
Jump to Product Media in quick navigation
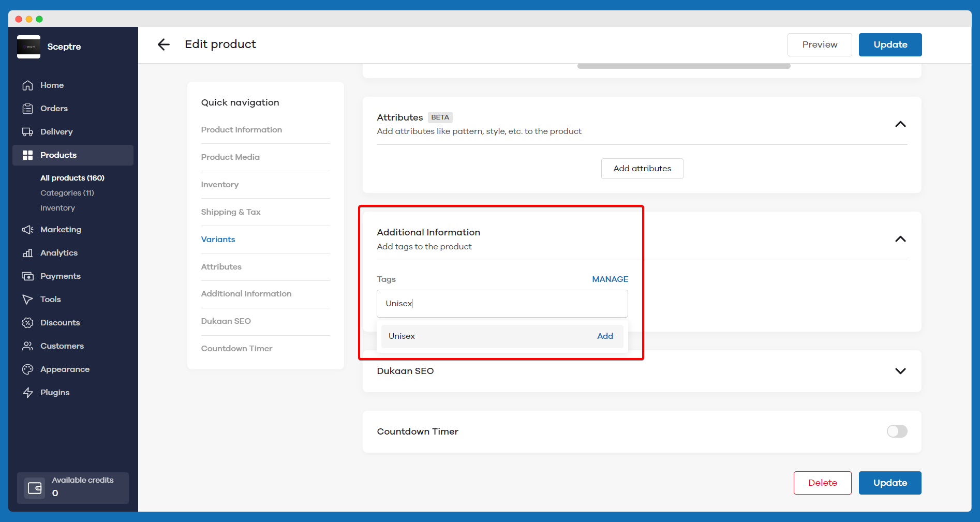point(230,157)
